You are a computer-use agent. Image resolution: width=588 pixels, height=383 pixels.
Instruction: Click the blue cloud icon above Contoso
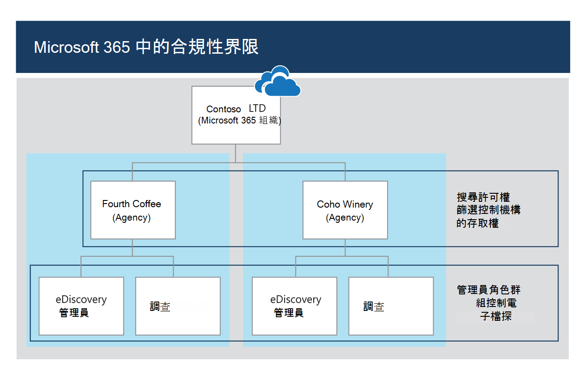coord(277,81)
